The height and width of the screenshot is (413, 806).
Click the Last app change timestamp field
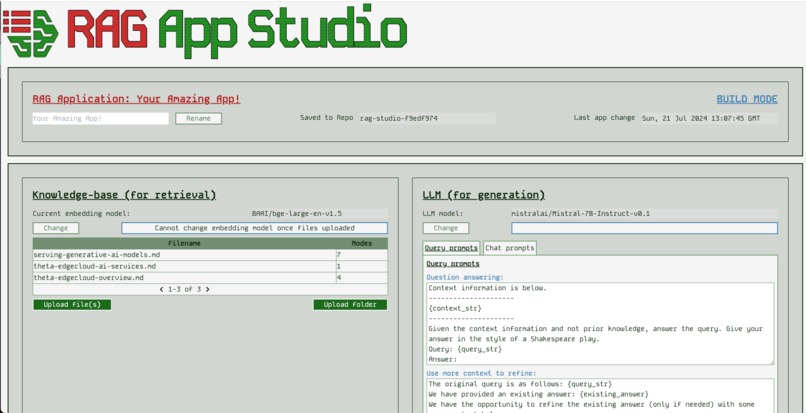(x=709, y=118)
